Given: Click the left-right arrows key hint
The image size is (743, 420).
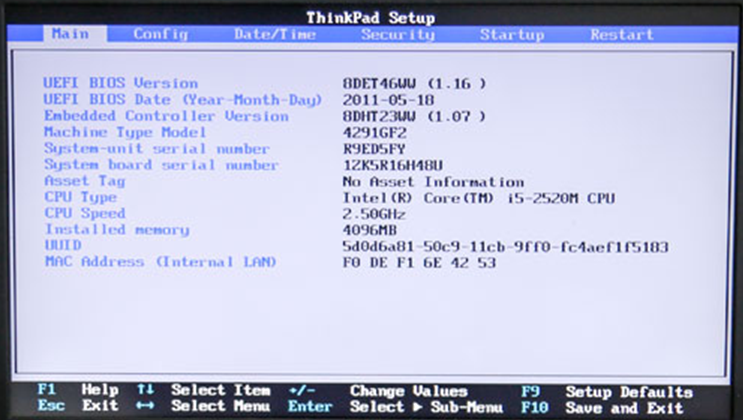Looking at the screenshot, I should coord(145,406).
